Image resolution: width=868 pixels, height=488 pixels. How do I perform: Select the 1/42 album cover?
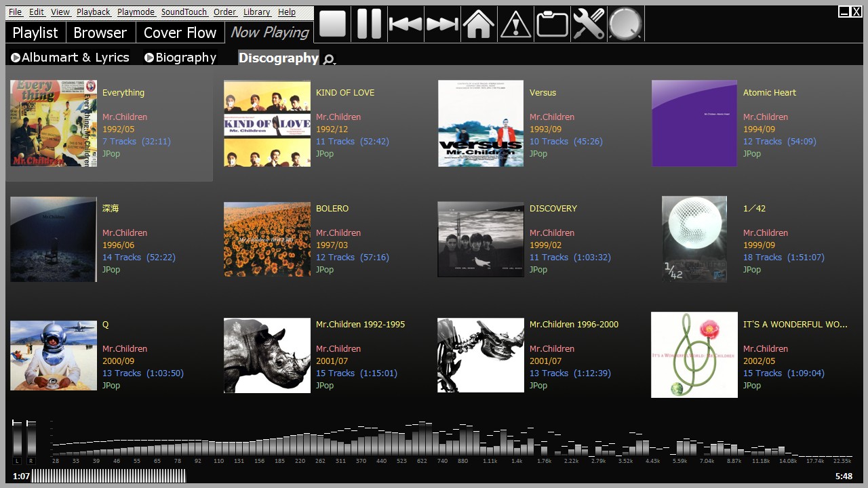tap(694, 239)
